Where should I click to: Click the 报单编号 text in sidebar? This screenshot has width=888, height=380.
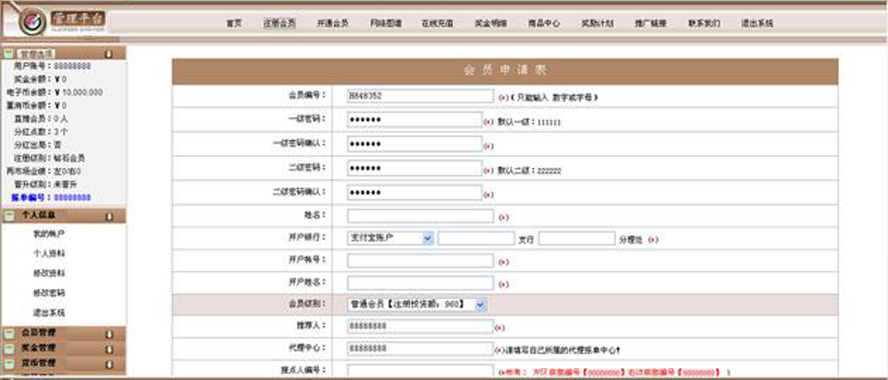pos(50,198)
